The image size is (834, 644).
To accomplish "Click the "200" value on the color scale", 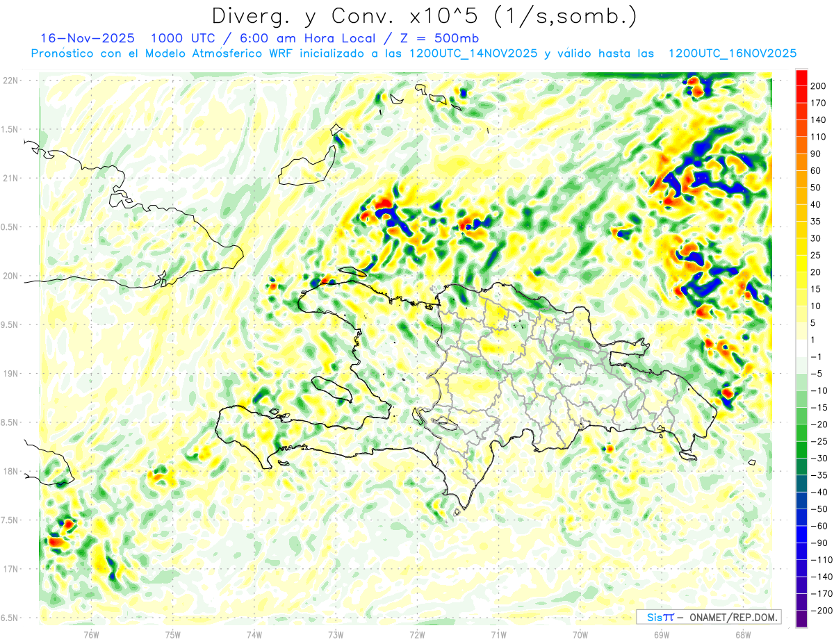I will point(819,86).
